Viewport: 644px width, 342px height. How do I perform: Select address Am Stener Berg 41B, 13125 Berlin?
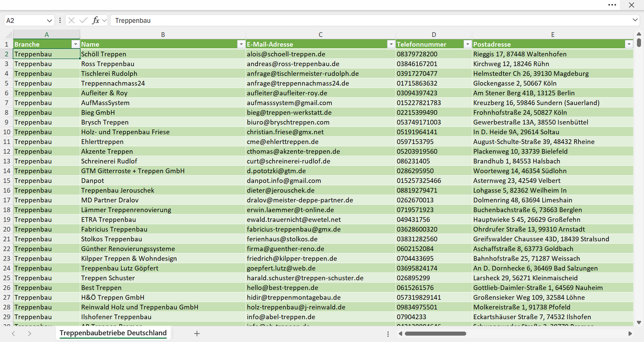(553, 93)
